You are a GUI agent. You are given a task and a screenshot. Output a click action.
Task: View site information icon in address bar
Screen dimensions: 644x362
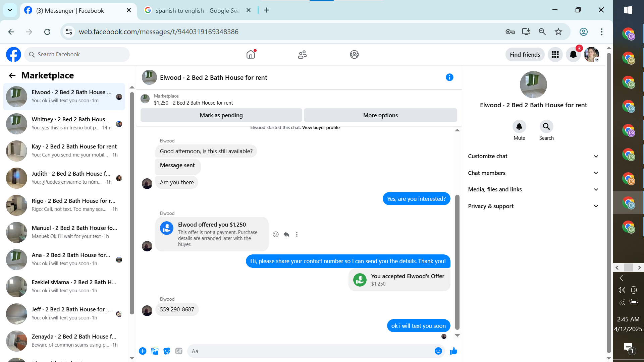(69, 32)
